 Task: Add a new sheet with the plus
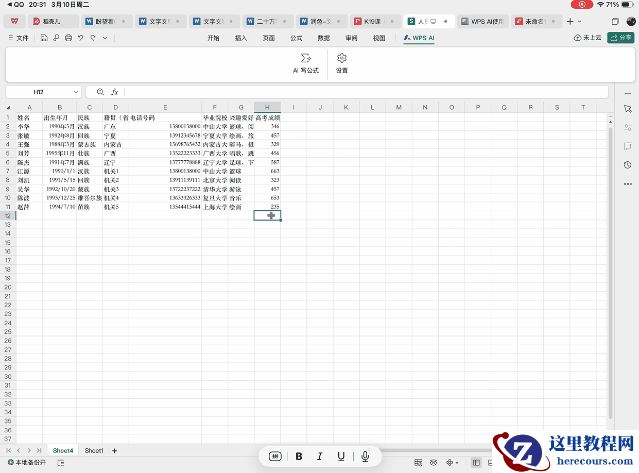coord(115,451)
